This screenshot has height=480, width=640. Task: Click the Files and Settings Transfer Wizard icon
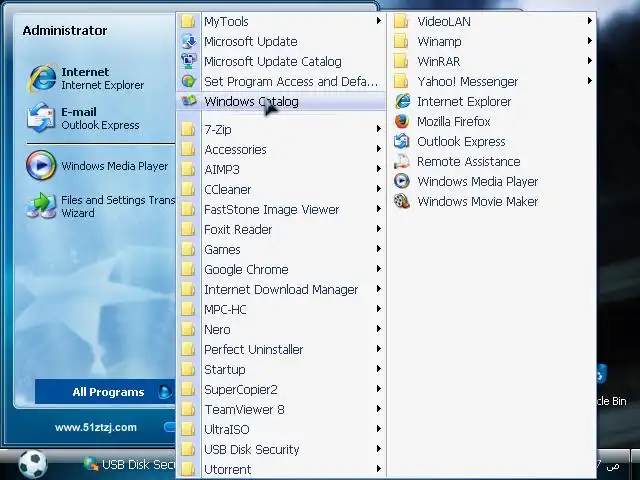pyautogui.click(x=41, y=206)
